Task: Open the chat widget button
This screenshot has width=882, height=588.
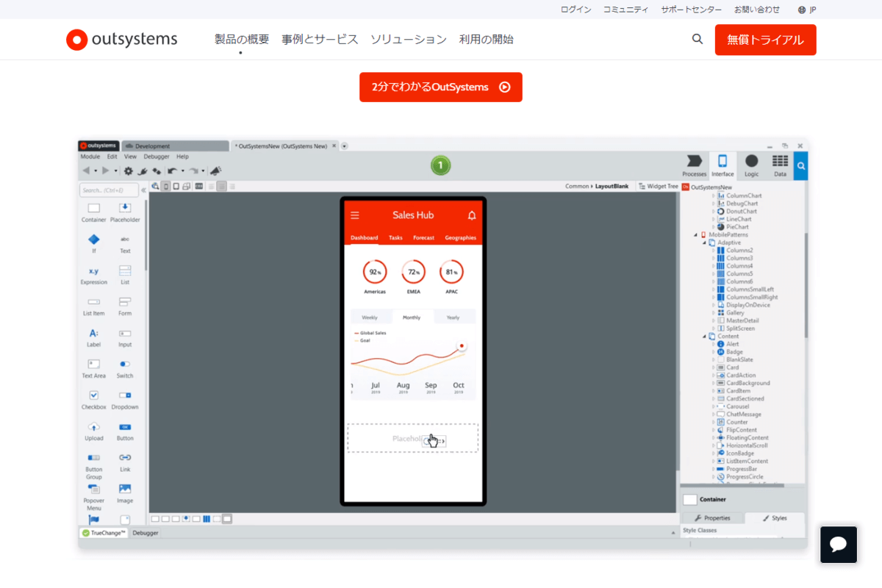Action: [839, 545]
